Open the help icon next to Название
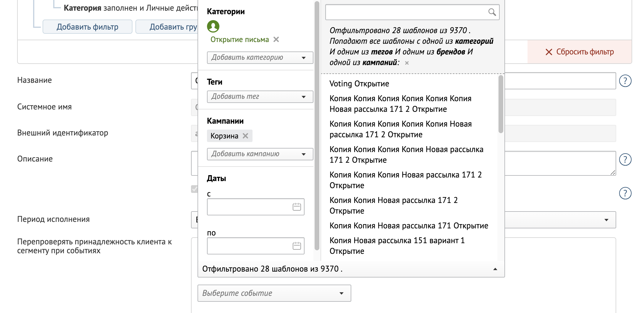The image size is (644, 313). coord(625,81)
